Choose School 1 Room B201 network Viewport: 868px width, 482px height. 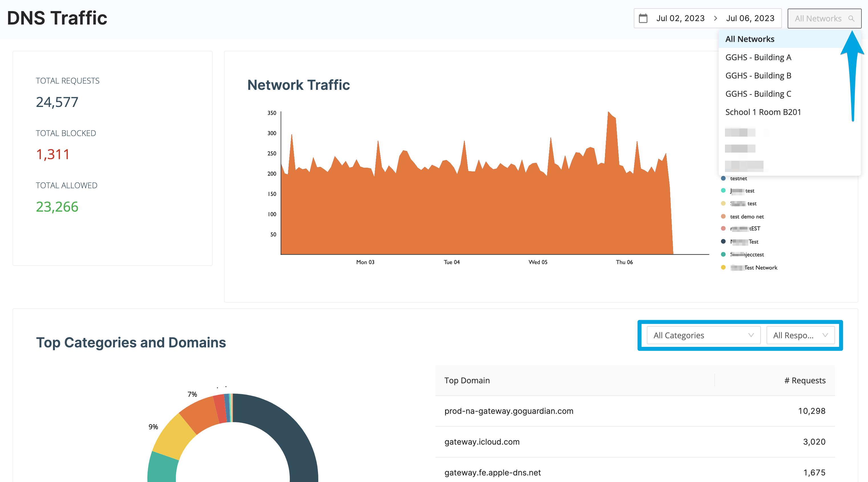pos(789,112)
